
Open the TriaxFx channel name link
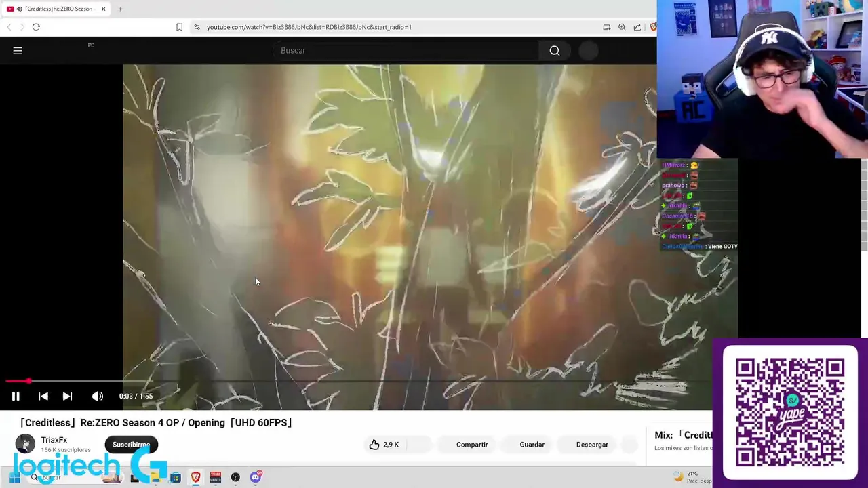[x=54, y=440]
